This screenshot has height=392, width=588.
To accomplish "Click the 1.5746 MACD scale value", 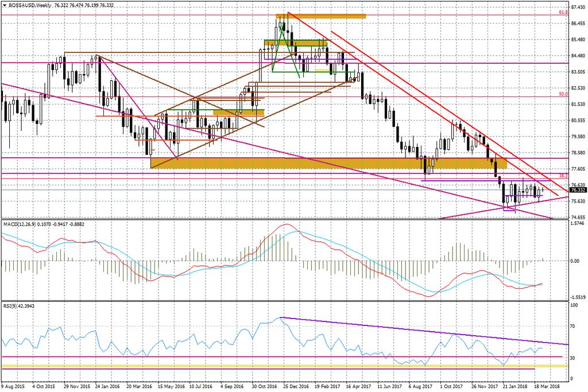I will (x=578, y=224).
